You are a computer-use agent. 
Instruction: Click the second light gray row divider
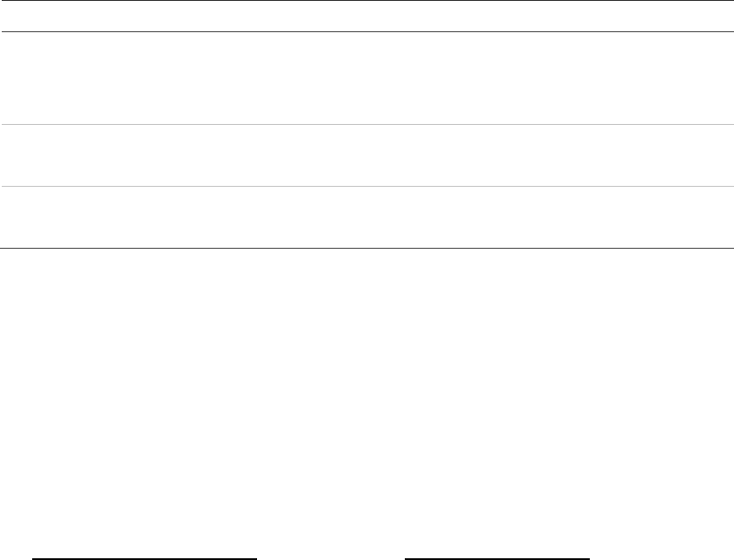click(367, 187)
